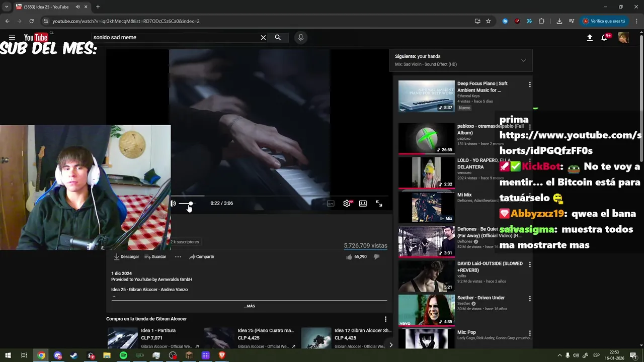
Task: Open the upload video icon
Action: [590, 38]
